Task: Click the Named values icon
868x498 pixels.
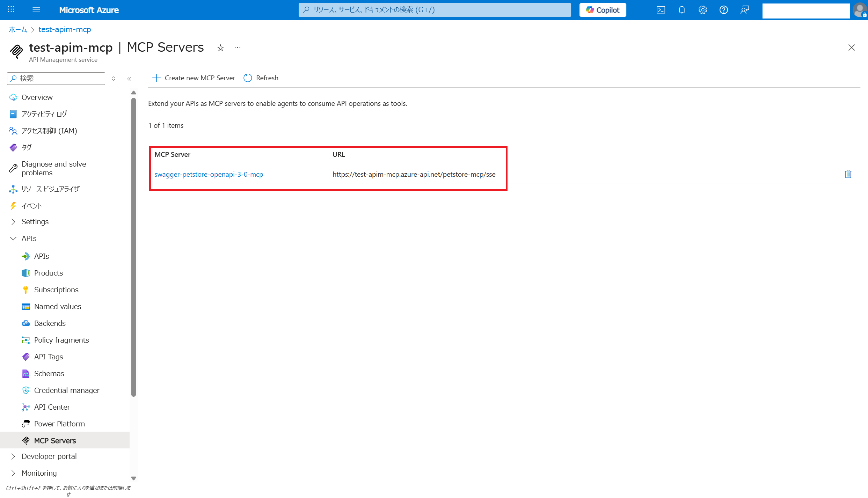Action: (x=26, y=307)
